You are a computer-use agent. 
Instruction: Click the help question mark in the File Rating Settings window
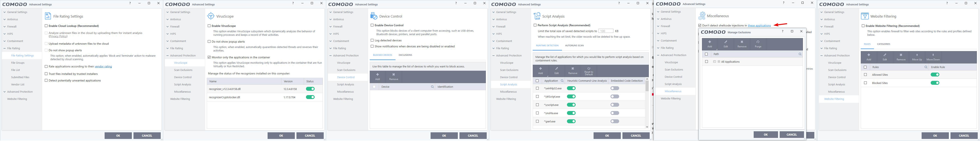click(x=130, y=3)
